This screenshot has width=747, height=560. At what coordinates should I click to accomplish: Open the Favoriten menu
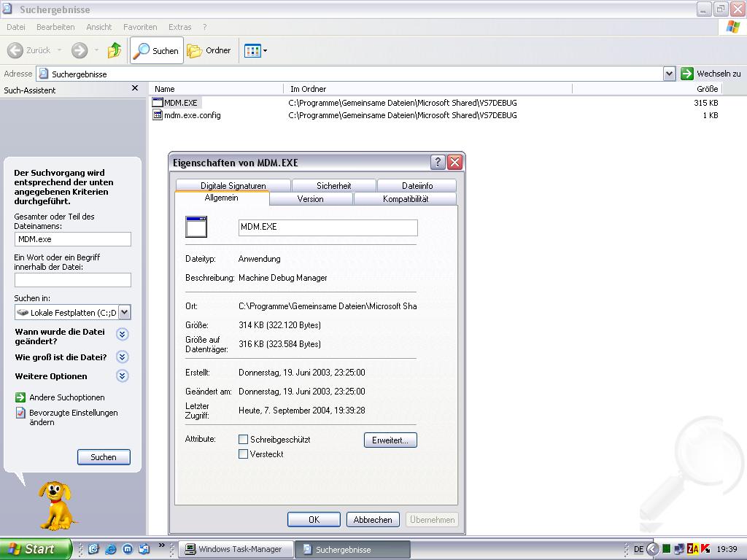tap(140, 27)
